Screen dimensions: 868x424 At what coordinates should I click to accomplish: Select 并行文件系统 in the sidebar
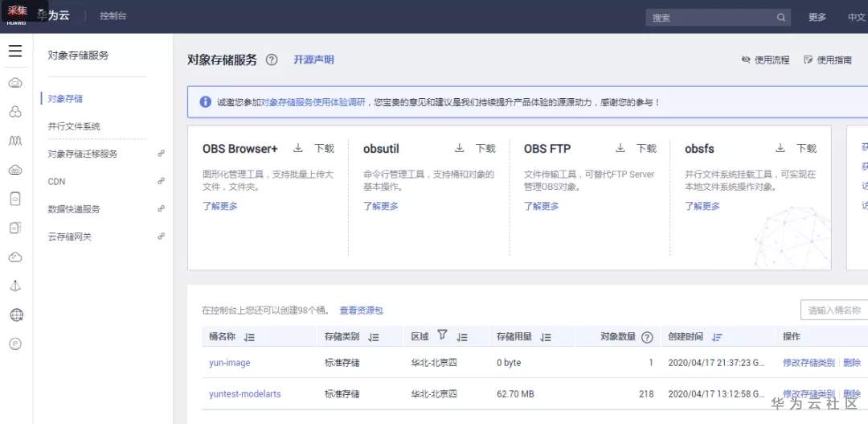[x=74, y=126]
